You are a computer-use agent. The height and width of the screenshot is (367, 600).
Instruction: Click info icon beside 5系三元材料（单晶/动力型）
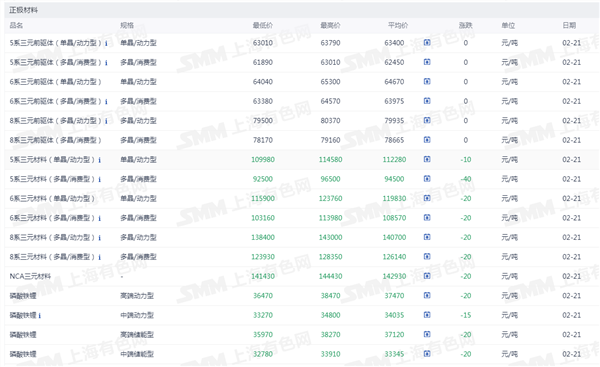pyautogui.click(x=99, y=160)
